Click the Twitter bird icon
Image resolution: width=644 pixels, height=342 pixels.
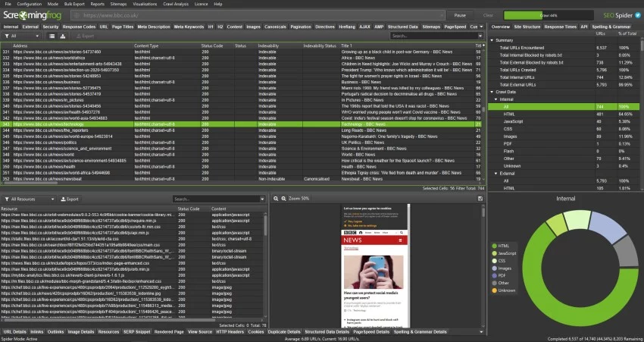pos(638,15)
